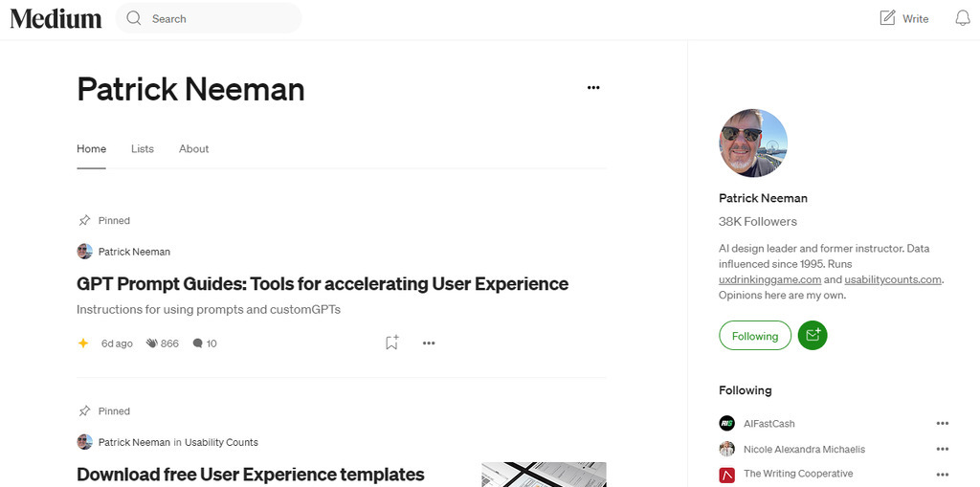980x487 pixels.
Task: Click the Write pencil icon
Action: click(x=888, y=18)
